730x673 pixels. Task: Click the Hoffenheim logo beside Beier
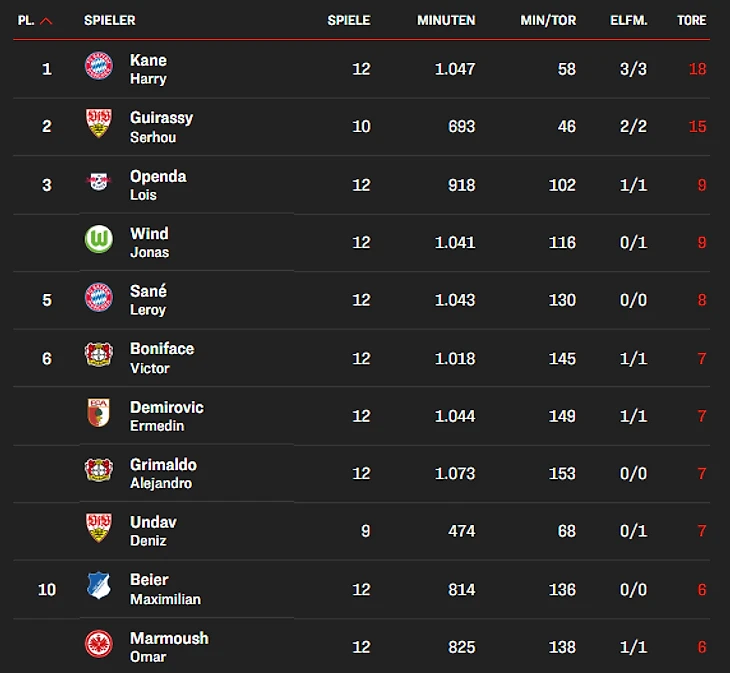tap(98, 587)
